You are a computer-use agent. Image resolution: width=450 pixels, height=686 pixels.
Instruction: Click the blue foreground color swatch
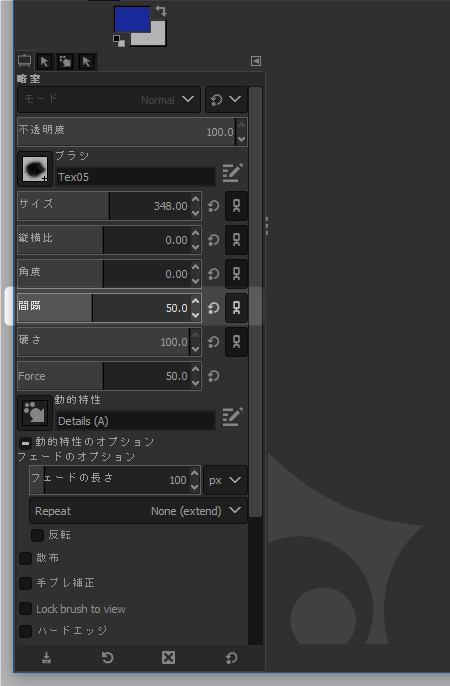coord(132,19)
